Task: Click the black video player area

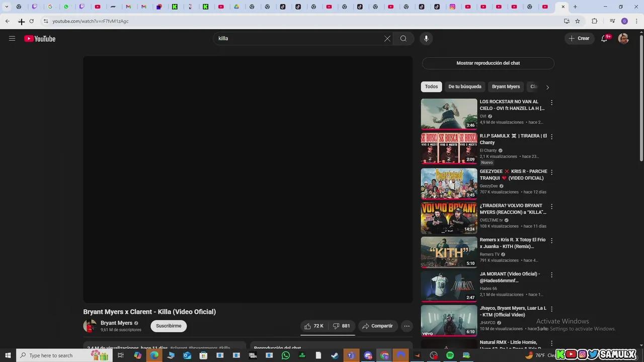Action: coord(248,179)
